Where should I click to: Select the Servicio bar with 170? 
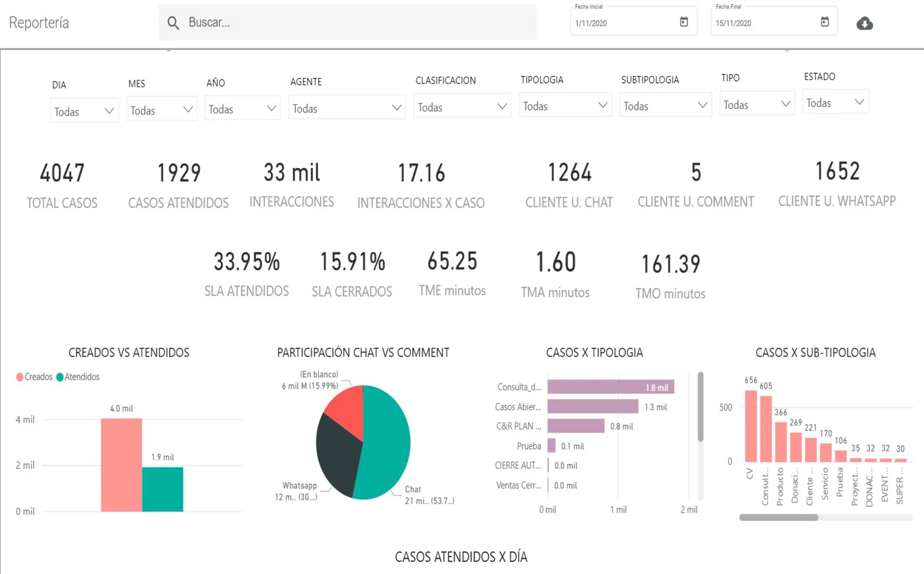click(825, 452)
